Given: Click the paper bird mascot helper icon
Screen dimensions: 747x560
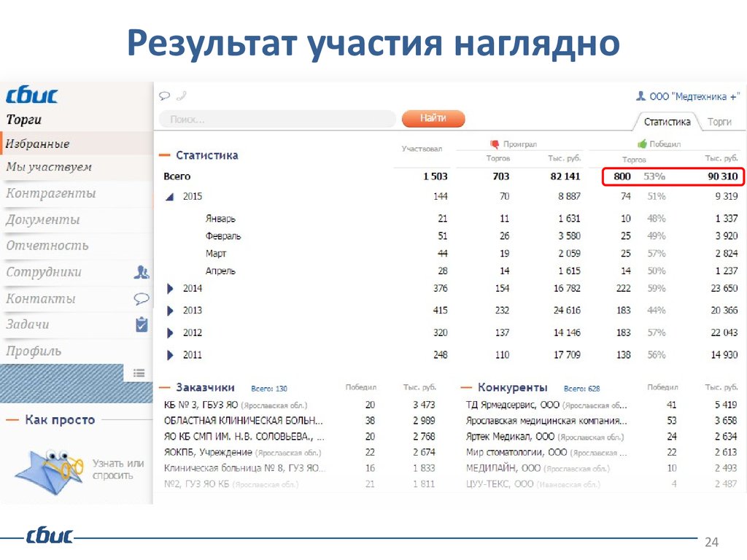Looking at the screenshot, I should (x=47, y=467).
